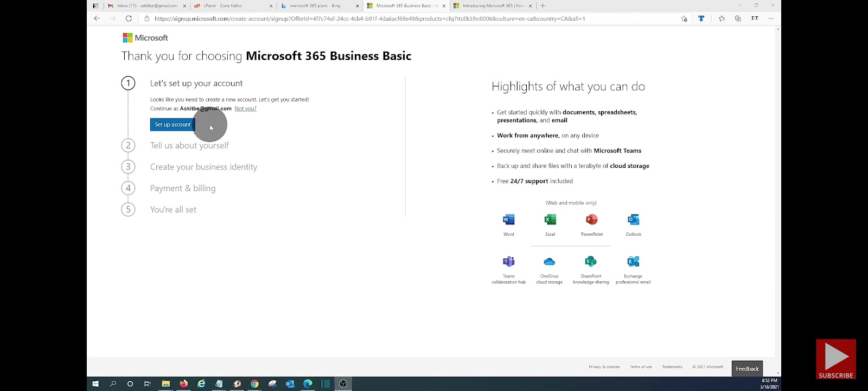The width and height of the screenshot is (868, 391).
Task: Click the Exchange professional email icon
Action: [x=633, y=261]
